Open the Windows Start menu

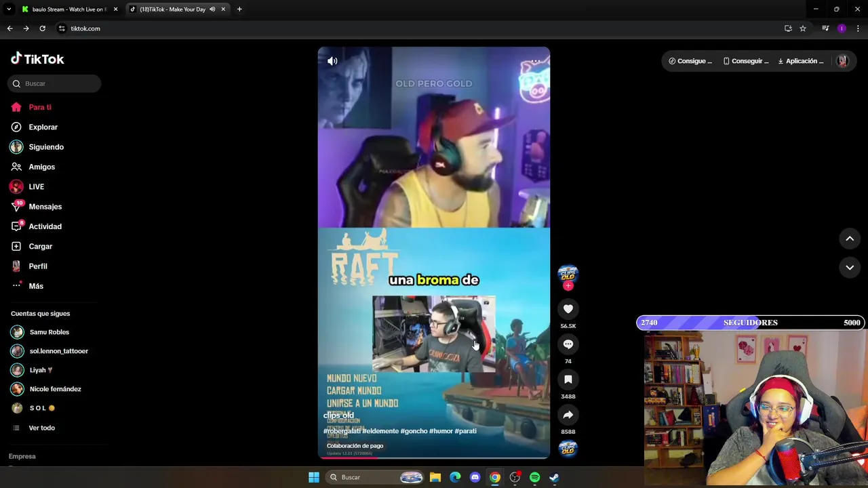[x=314, y=477]
